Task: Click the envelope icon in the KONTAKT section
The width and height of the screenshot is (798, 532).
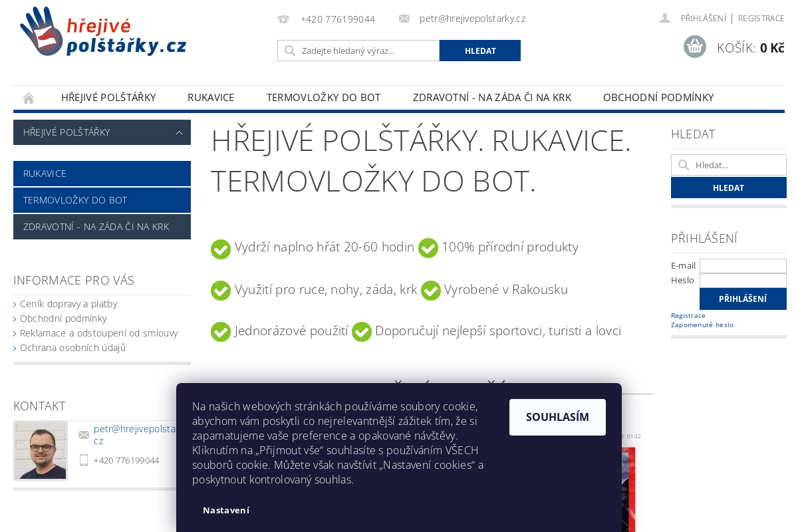Action: (84, 434)
